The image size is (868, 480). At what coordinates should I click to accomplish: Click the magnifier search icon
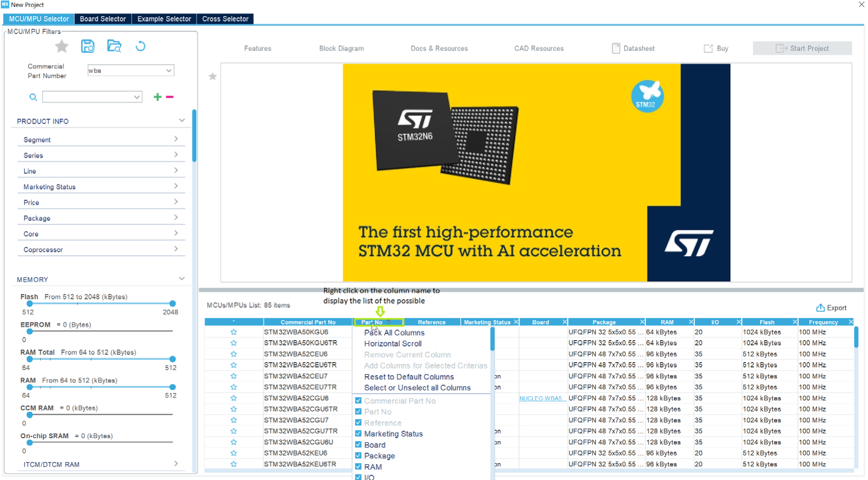point(33,97)
